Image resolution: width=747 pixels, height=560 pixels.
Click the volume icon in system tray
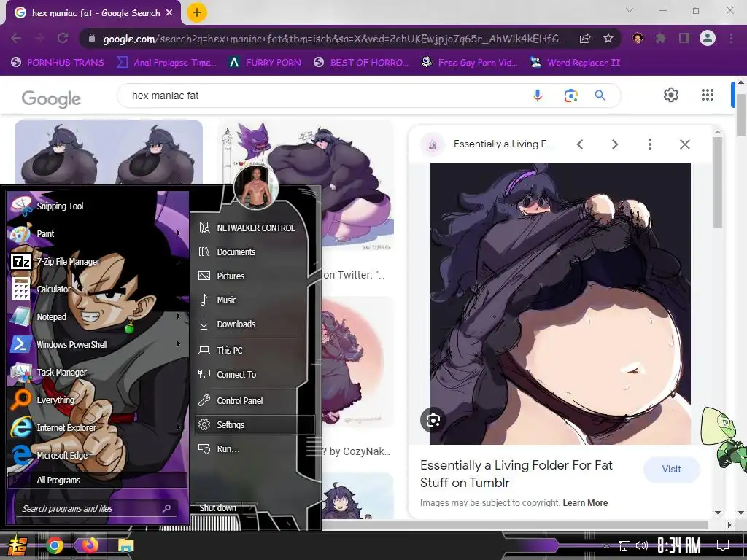coord(642,545)
